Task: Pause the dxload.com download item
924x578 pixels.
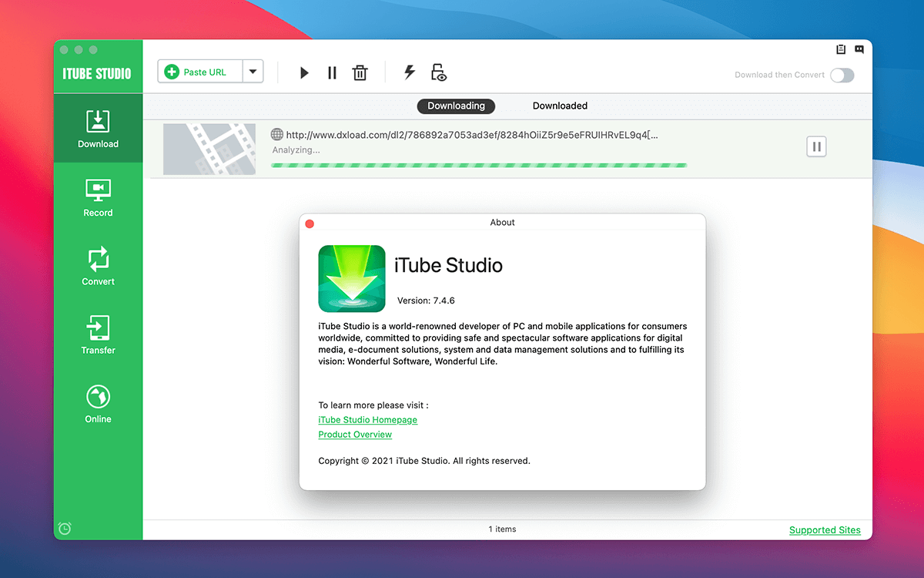Action: (x=816, y=146)
